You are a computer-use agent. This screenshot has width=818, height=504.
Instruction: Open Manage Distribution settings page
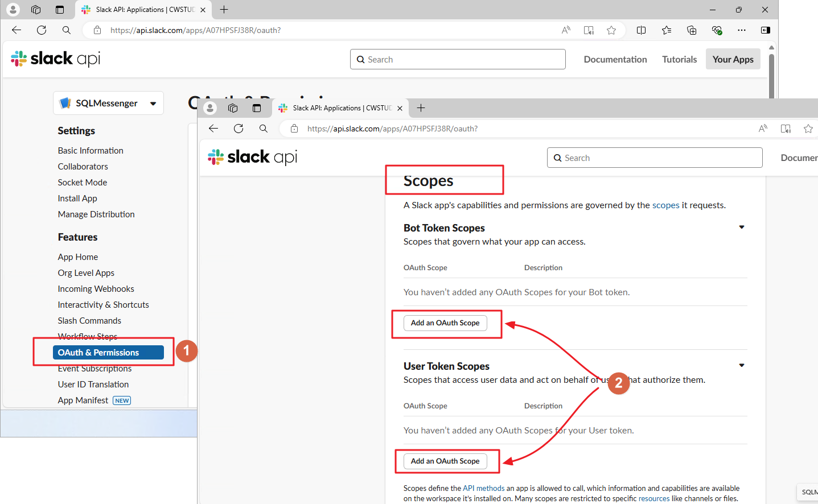96,214
